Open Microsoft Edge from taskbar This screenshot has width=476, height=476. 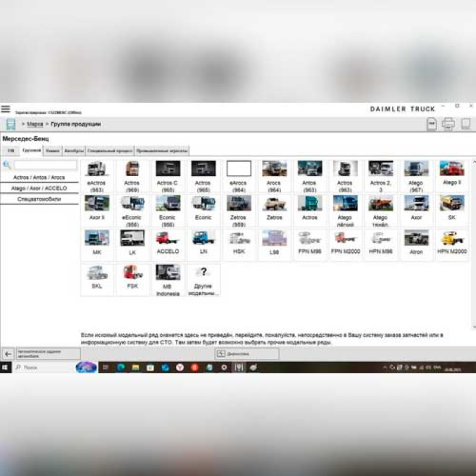(x=121, y=367)
